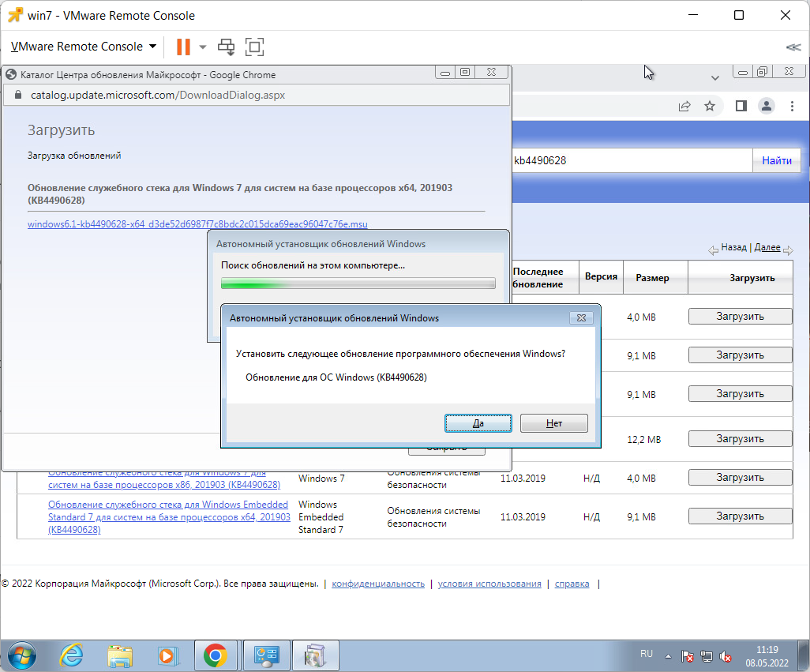Click the Action Center flag tray icon
The image size is (810, 672).
(x=687, y=656)
